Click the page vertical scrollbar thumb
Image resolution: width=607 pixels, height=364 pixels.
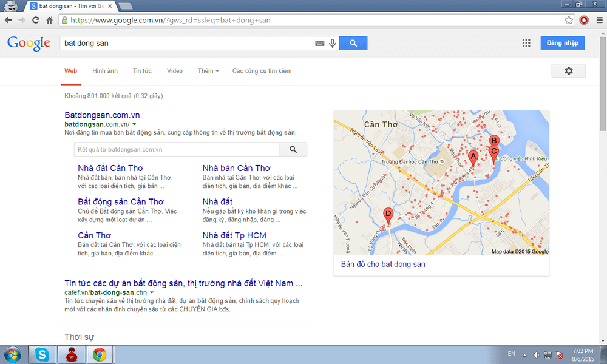(603, 83)
